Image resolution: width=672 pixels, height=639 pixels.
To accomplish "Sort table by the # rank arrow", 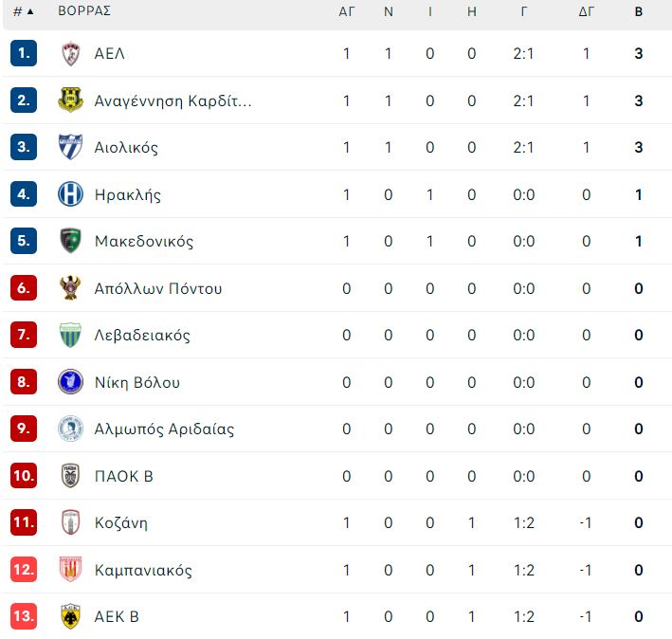I will [x=24, y=11].
